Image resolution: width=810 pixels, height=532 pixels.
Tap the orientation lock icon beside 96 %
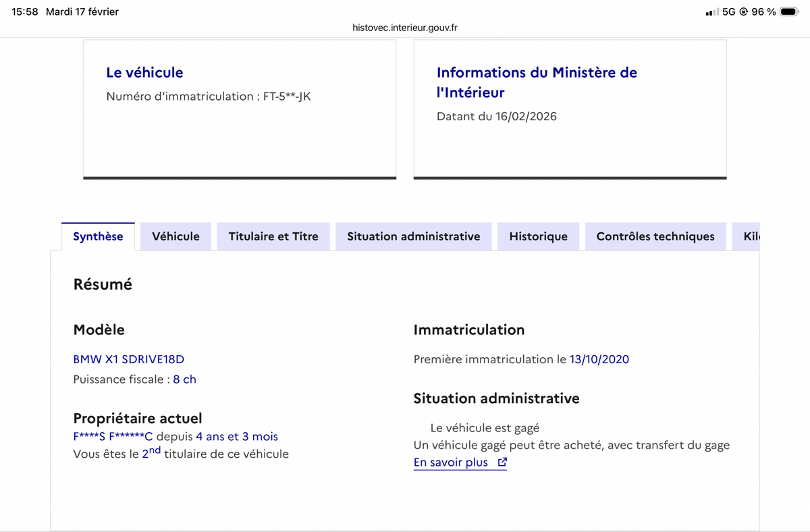tap(743, 12)
